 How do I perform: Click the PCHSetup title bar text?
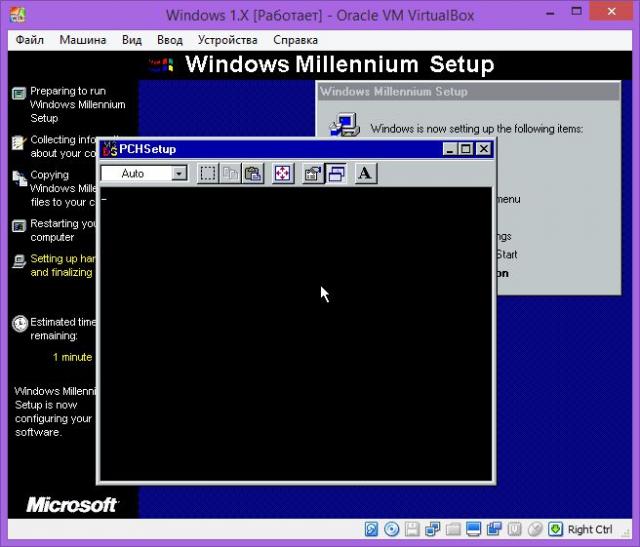pos(147,149)
